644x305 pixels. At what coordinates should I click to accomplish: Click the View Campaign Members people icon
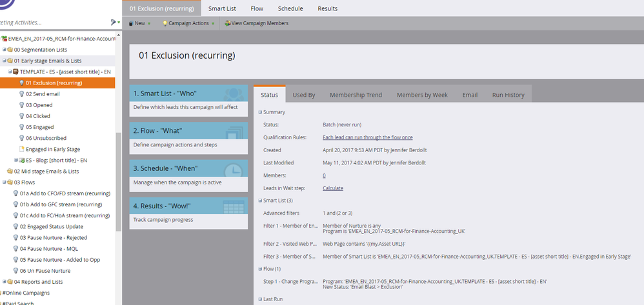point(227,23)
